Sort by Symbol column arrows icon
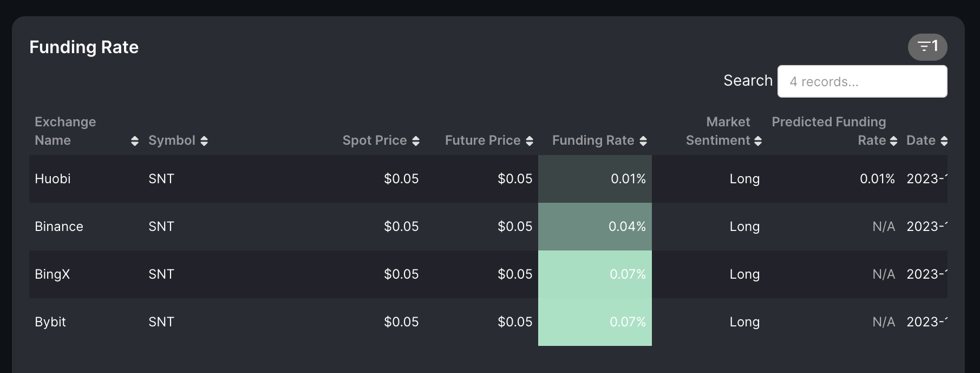 (204, 141)
